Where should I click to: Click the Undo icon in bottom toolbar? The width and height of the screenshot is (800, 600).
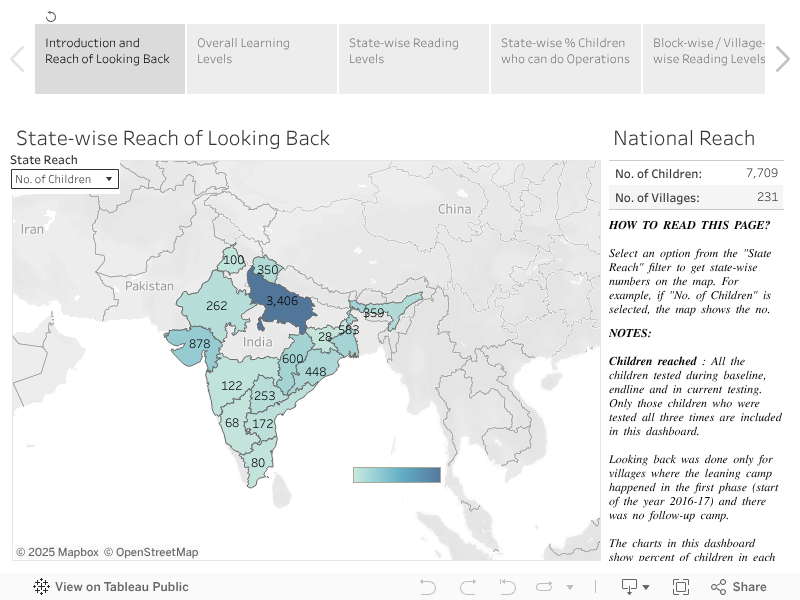pyautogui.click(x=428, y=587)
